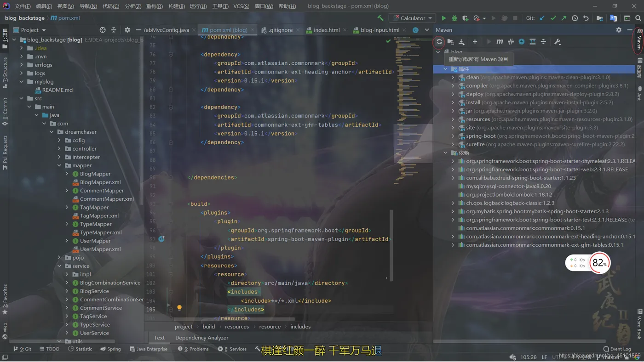
Task: Click the Reload All Maven Projects icon
Action: pos(439,42)
